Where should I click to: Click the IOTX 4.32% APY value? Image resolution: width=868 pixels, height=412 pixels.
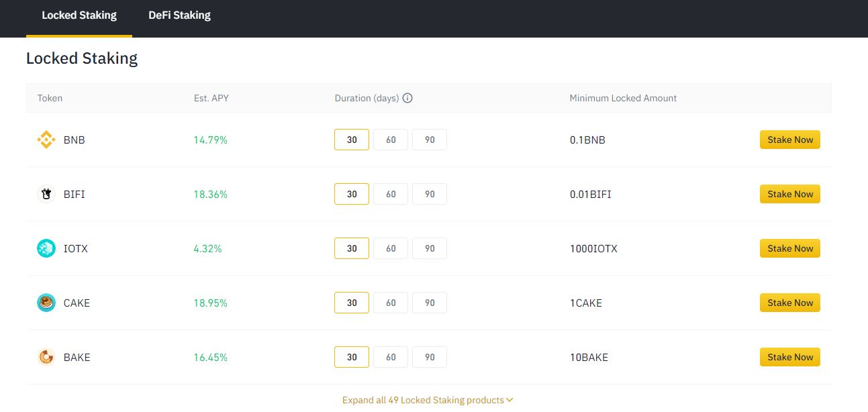coord(207,249)
